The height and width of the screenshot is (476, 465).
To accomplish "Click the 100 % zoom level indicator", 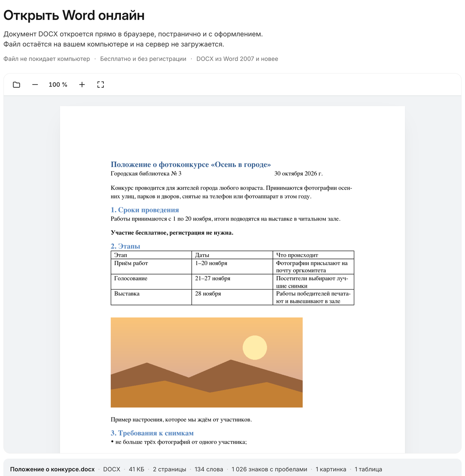I will (x=58, y=85).
